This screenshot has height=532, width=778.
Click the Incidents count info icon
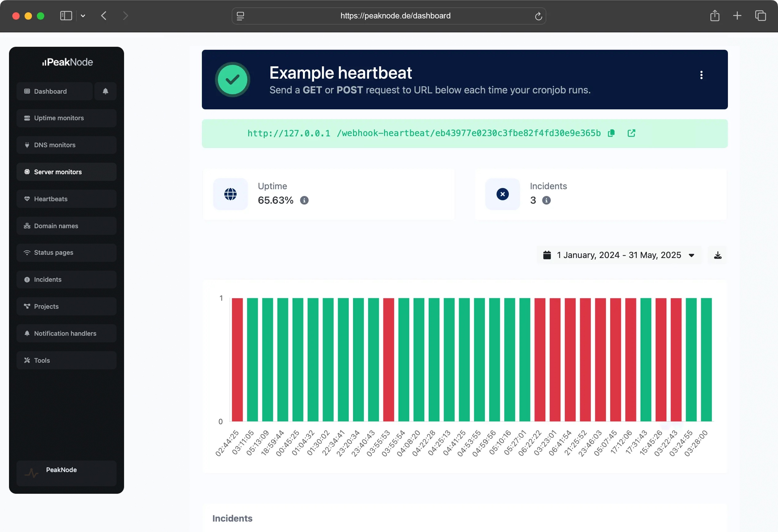[546, 200]
